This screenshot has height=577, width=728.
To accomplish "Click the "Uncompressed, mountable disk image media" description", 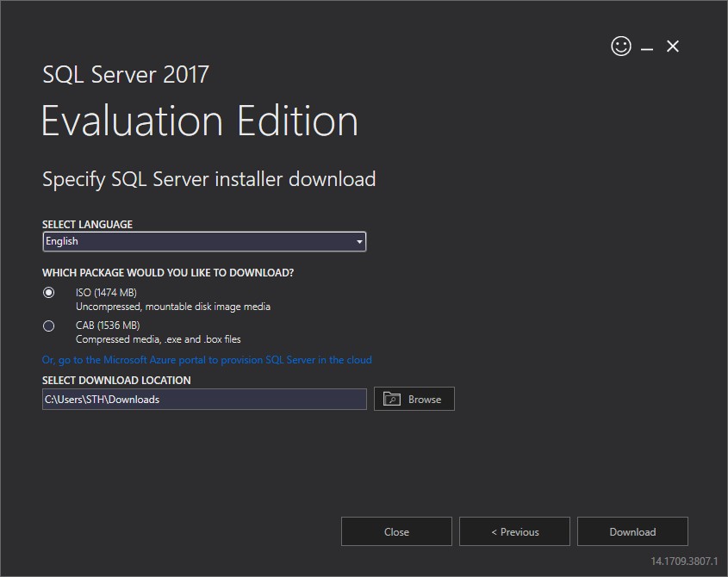I will coord(172,307).
